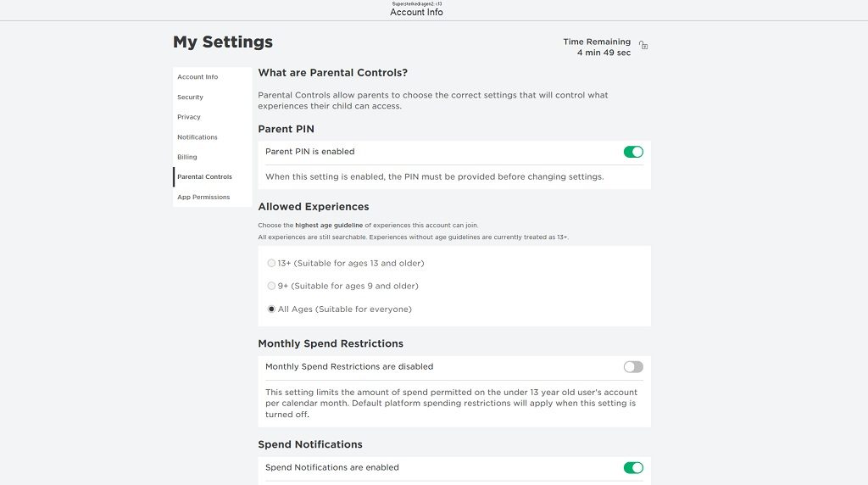Screen dimensions: 868x485
Task: Select Parental Controls in the sidebar
Action: pyautogui.click(x=204, y=177)
